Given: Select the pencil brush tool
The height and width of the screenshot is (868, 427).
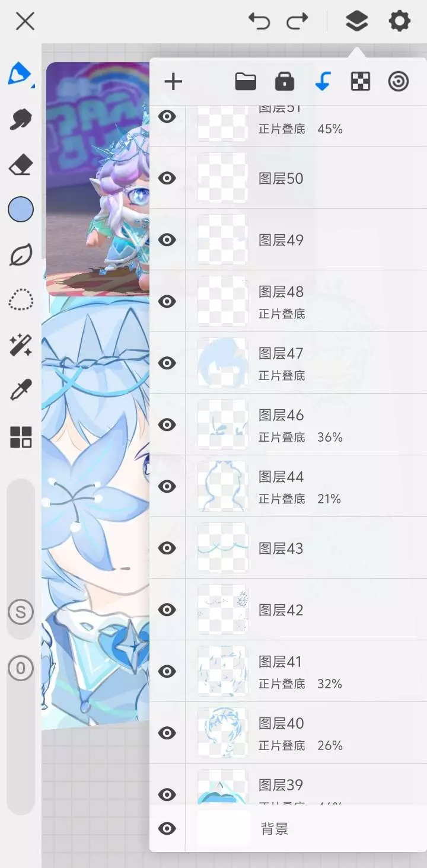Looking at the screenshot, I should (20, 74).
